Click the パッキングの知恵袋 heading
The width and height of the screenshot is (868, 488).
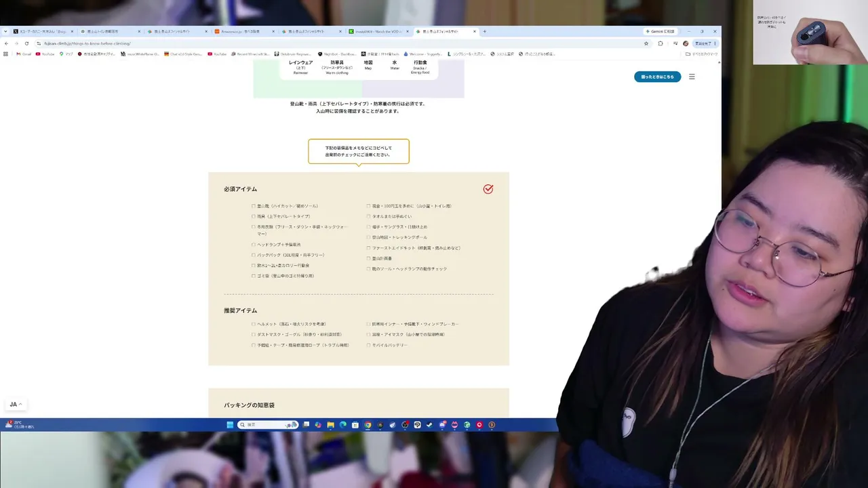tap(250, 405)
